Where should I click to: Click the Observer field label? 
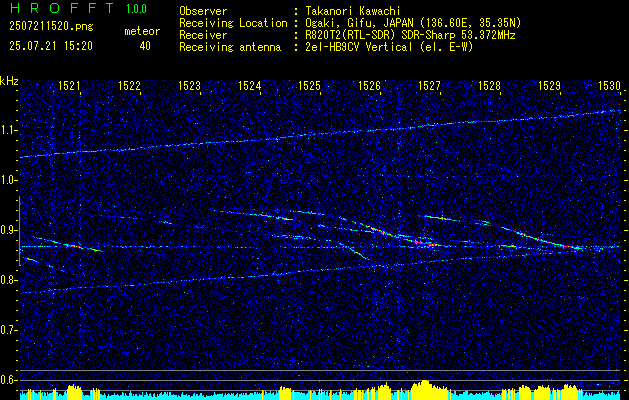pyautogui.click(x=203, y=11)
